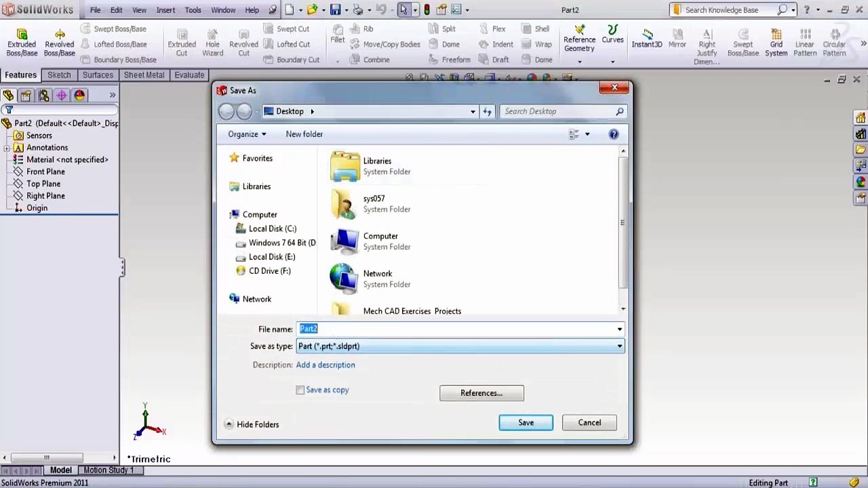The height and width of the screenshot is (488, 868).
Task: Expand the Curves dropdown arrow
Action: pos(612,62)
